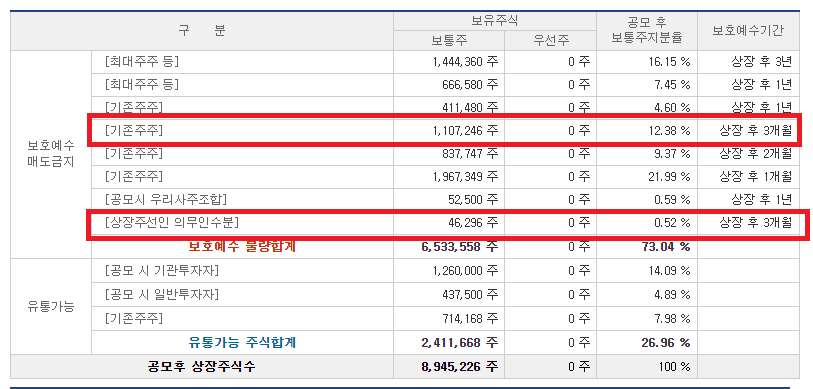Screen dimensions: 813x389
Task: Select the '공모 후 보통주지분율' header
Action: pyautogui.click(x=647, y=30)
